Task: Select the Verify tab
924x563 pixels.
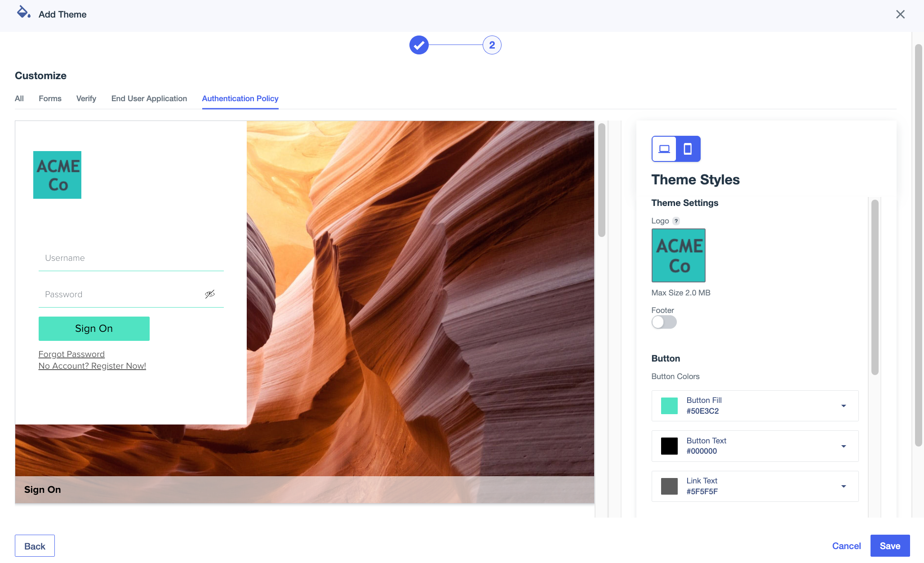Action: 86,98
